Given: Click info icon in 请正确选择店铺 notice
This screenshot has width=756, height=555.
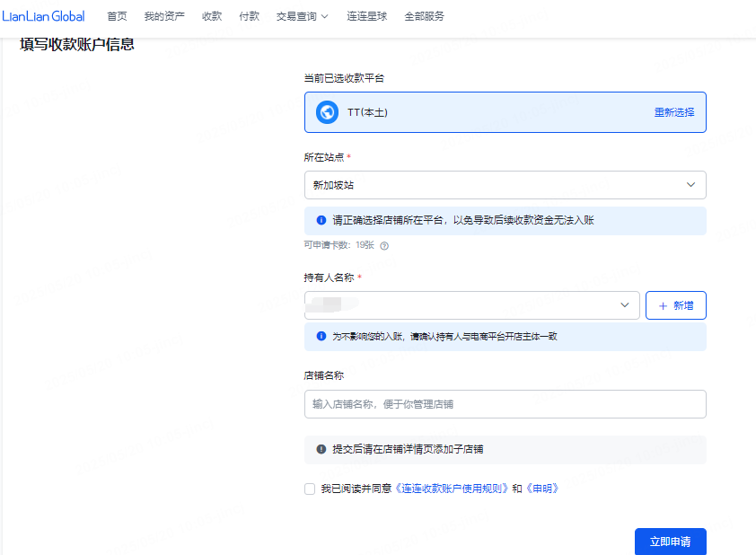Looking at the screenshot, I should [321, 220].
